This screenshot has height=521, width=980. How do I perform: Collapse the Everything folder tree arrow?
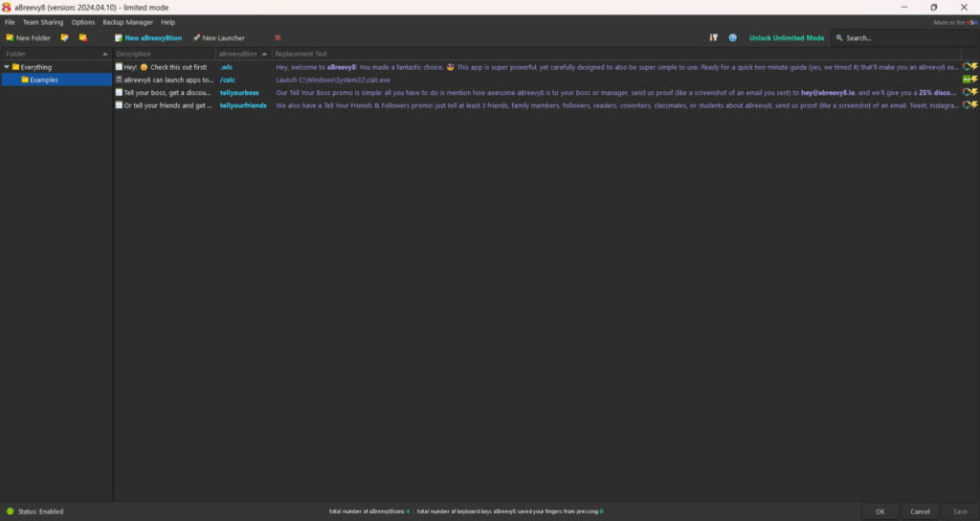point(7,67)
